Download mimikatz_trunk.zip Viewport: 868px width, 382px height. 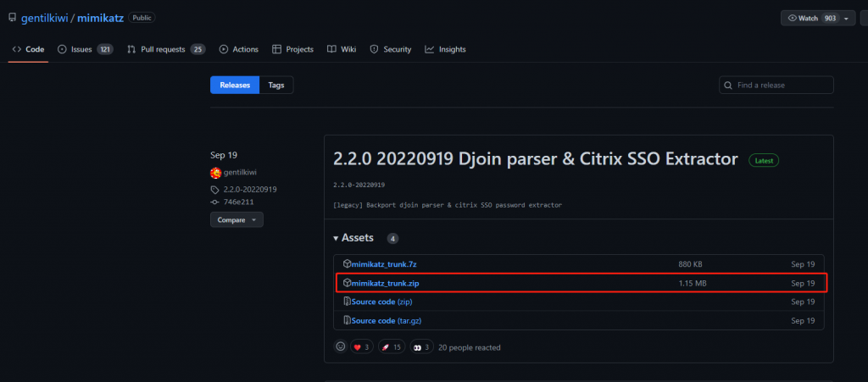(386, 283)
